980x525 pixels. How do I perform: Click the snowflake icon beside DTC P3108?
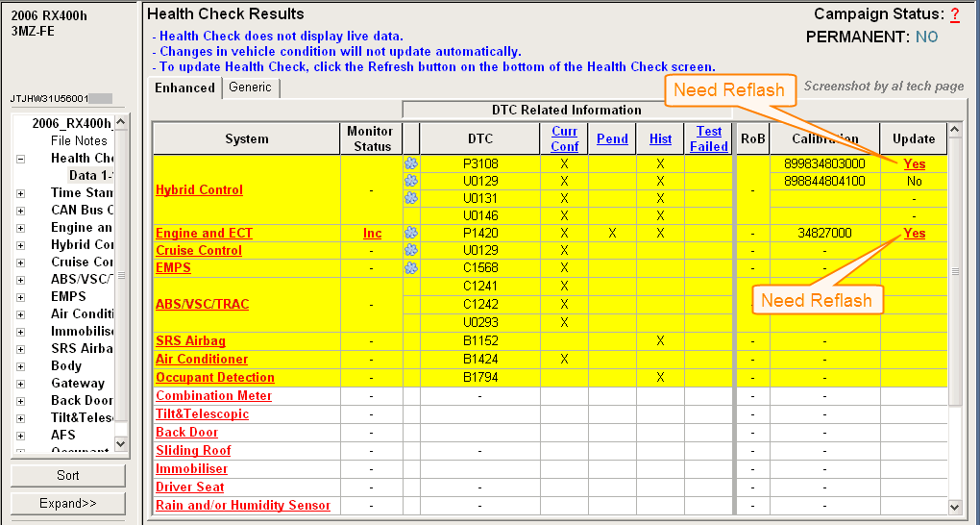click(x=411, y=164)
